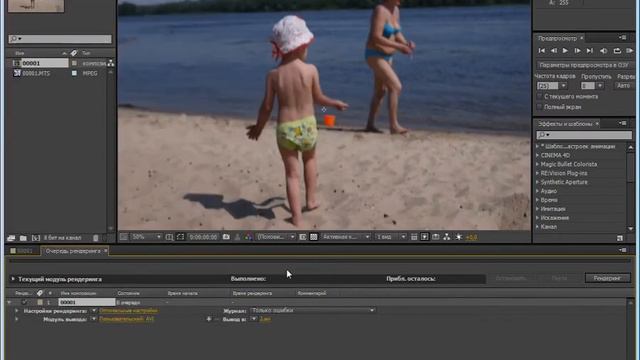
Task: Expand 'Настройки рендеринга' row triangle
Action: [x=16, y=311]
